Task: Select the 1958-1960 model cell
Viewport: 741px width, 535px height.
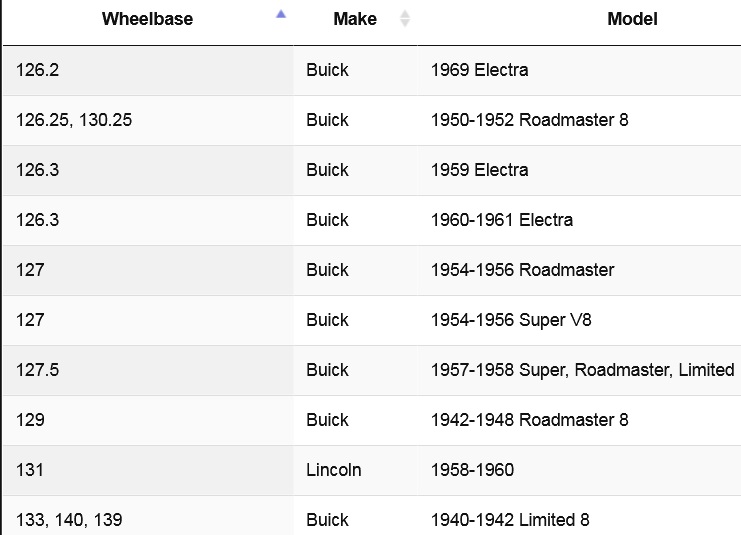Action: click(472, 470)
